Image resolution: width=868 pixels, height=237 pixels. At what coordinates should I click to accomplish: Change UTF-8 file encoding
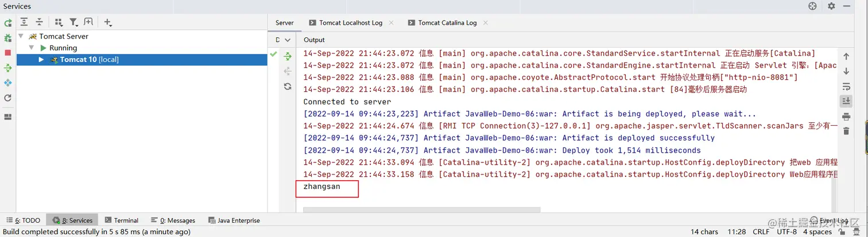coord(786,232)
